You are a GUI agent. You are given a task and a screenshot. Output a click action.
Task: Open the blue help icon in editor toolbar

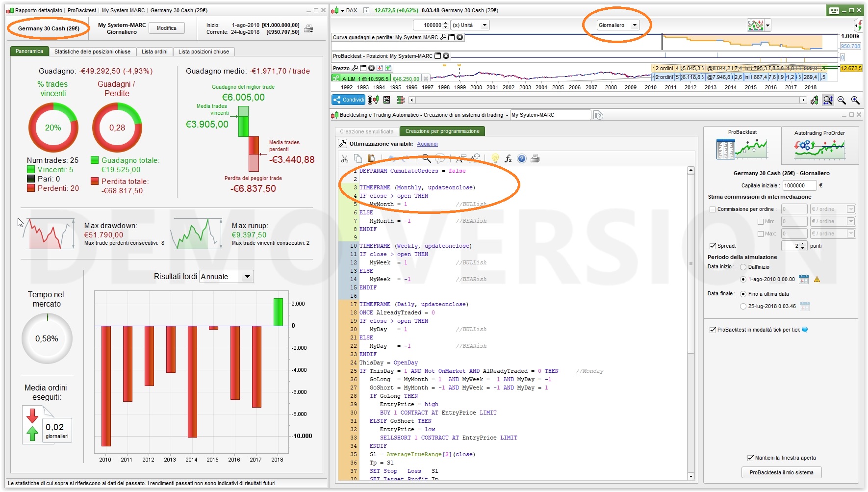pos(522,158)
